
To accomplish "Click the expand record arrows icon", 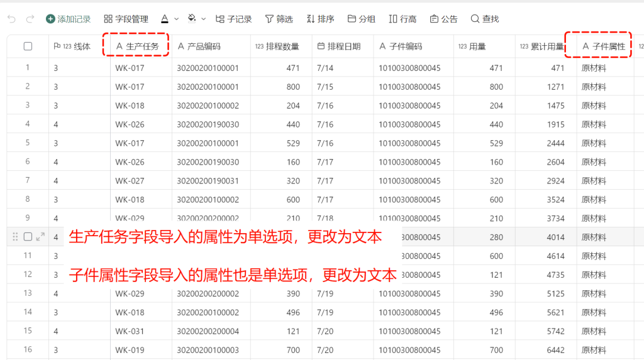I will point(40,237).
